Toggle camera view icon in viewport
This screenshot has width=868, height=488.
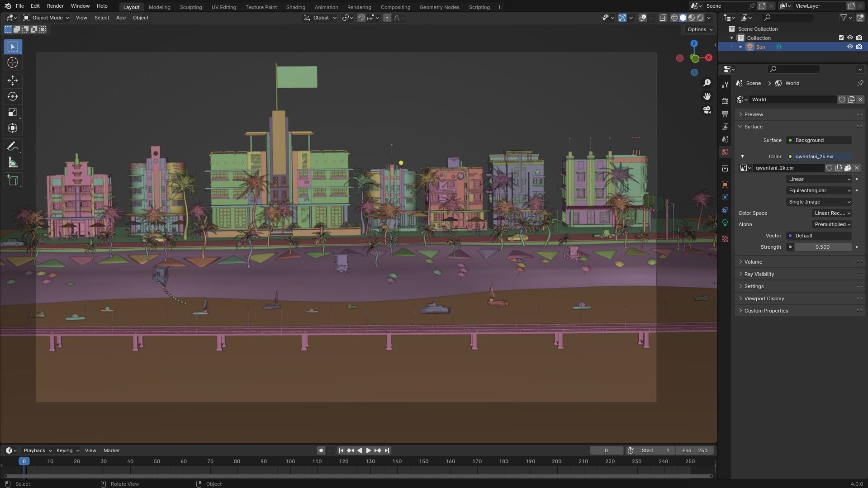tap(707, 110)
